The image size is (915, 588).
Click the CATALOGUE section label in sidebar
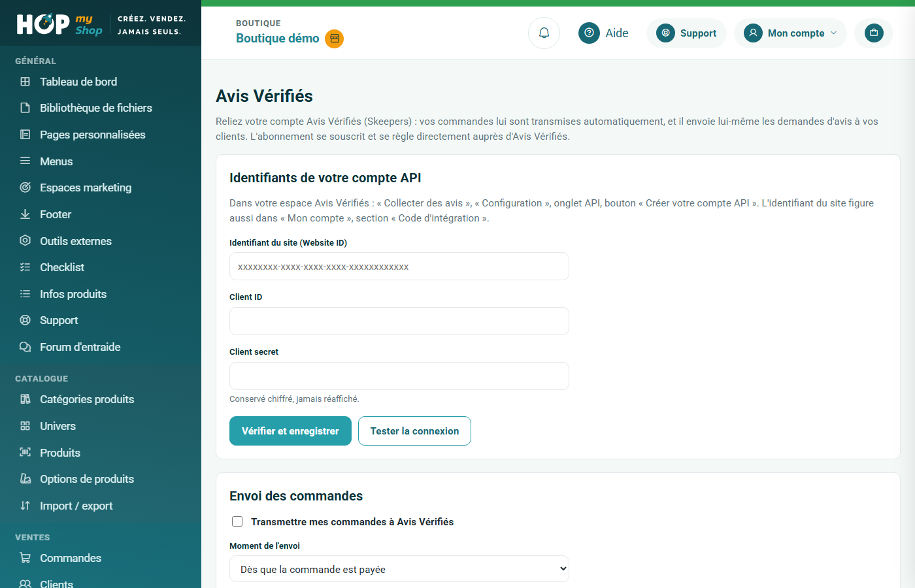point(42,379)
